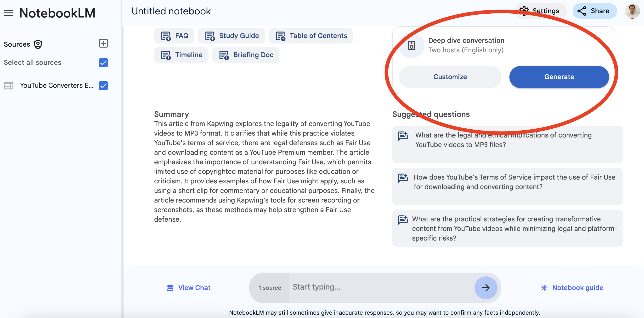Open the Settings gear
Image resolution: width=644 pixels, height=318 pixels.
click(541, 11)
